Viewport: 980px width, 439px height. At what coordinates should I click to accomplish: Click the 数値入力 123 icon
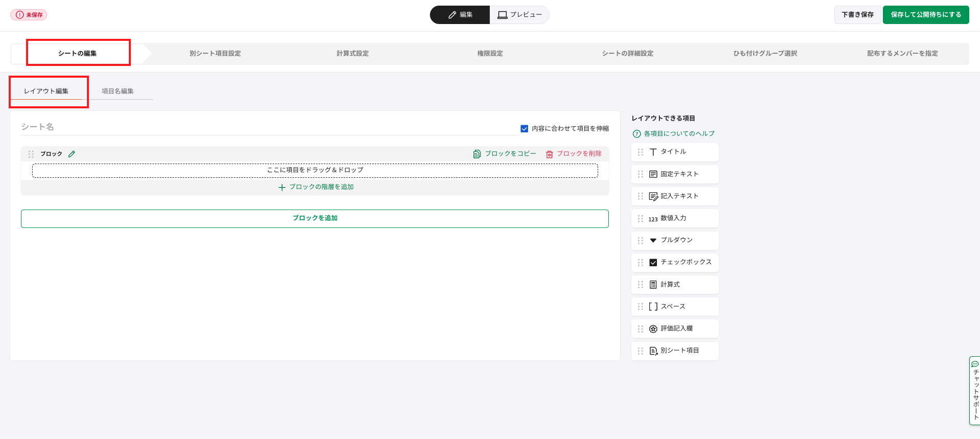coord(653,219)
